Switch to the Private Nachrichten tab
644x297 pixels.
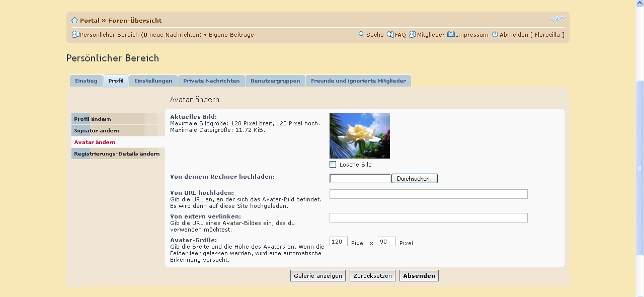211,81
